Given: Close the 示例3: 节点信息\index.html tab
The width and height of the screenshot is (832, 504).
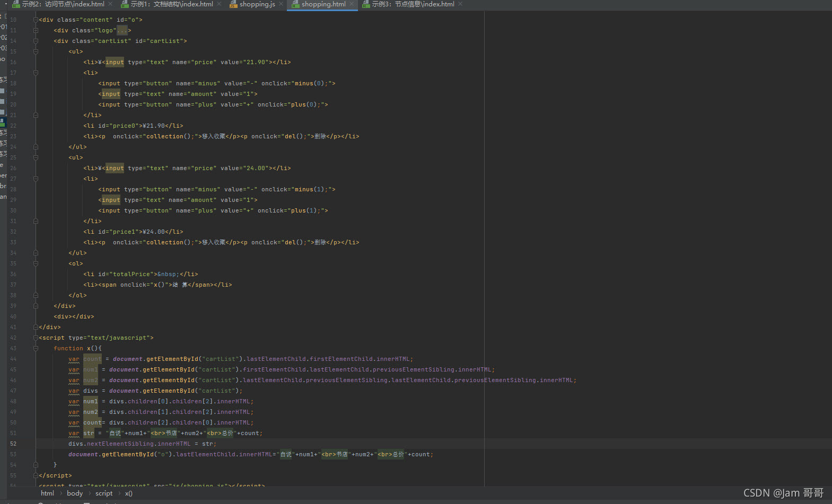Looking at the screenshot, I should [460, 4].
